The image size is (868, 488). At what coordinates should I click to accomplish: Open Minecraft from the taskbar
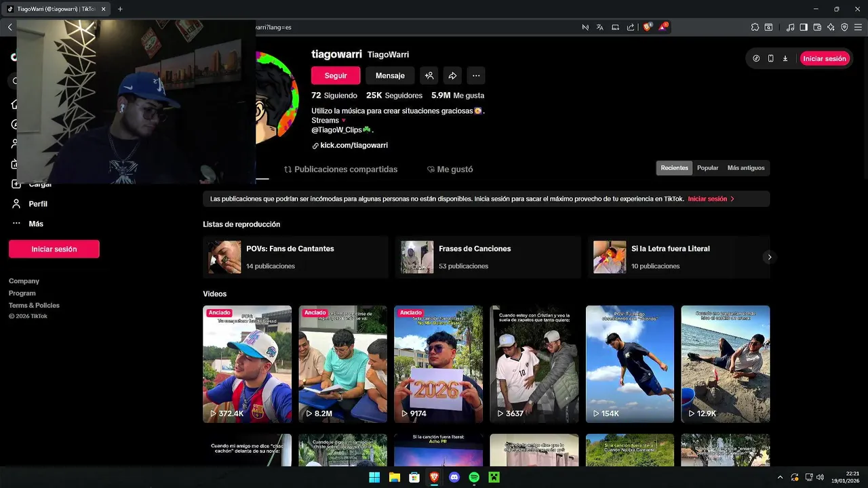[494, 477]
